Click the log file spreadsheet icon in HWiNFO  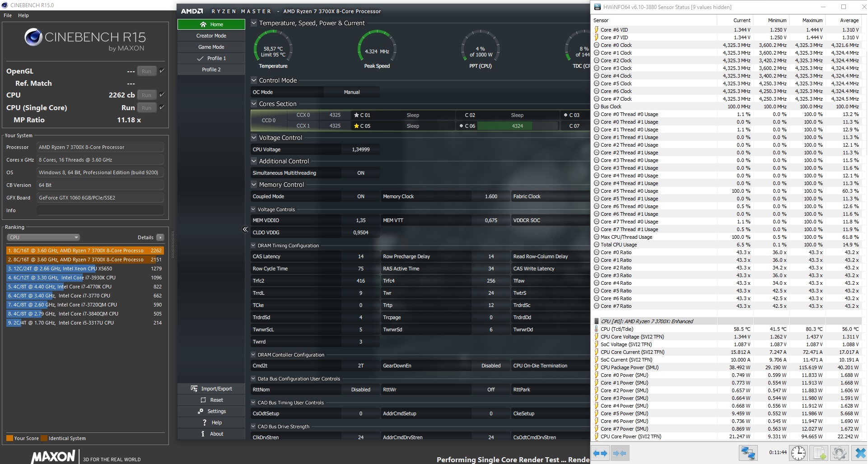click(x=820, y=453)
